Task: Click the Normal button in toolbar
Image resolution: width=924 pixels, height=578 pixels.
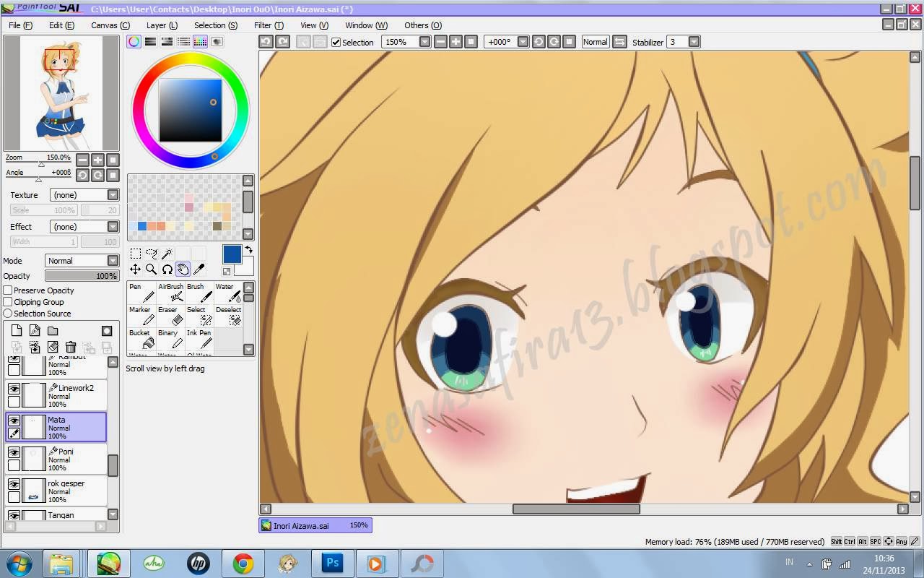Action: click(595, 42)
